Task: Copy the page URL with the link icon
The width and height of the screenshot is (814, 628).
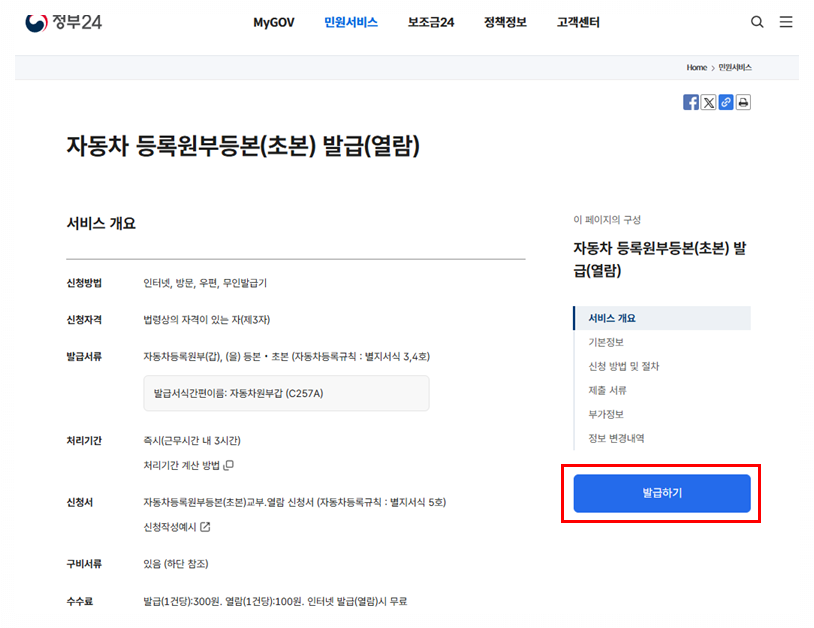Action: point(726,101)
